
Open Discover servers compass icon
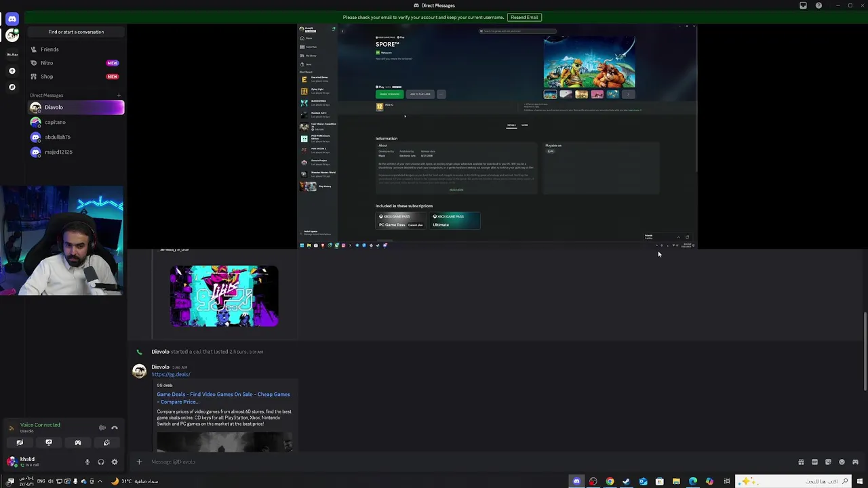(12, 87)
